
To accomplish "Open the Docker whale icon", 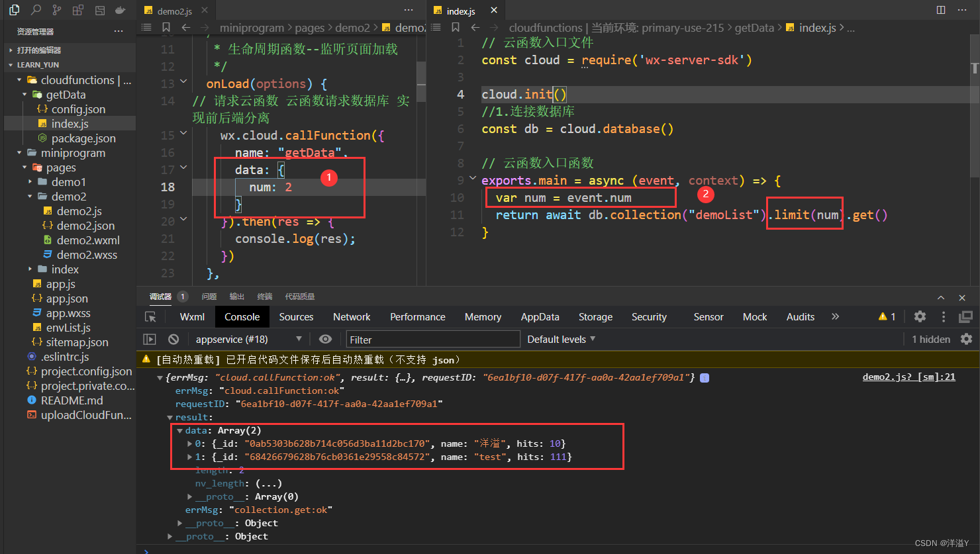I will click(x=121, y=10).
